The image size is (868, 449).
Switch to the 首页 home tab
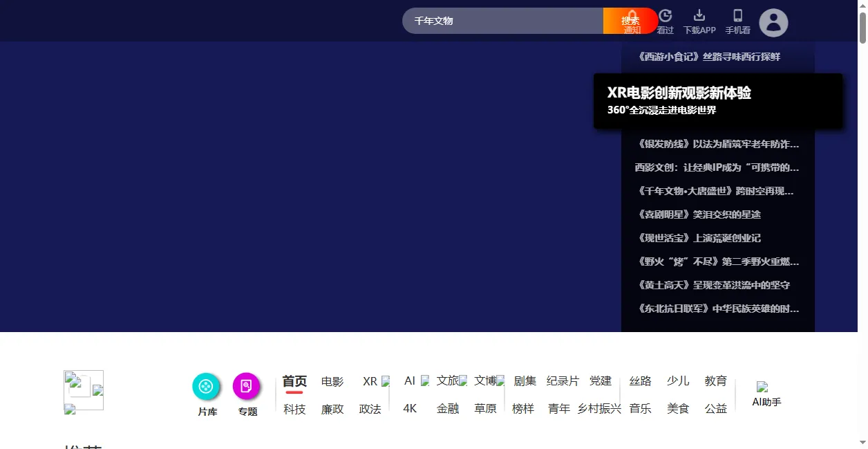tap(293, 380)
